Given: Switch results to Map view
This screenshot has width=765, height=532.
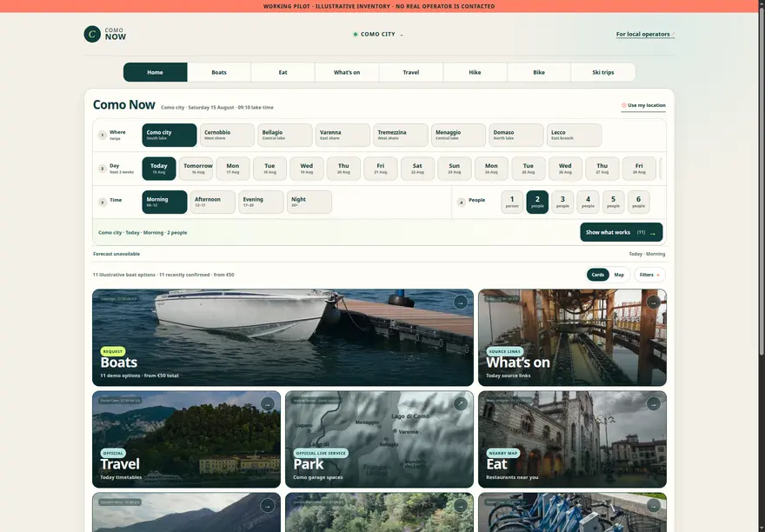Looking at the screenshot, I should 619,275.
